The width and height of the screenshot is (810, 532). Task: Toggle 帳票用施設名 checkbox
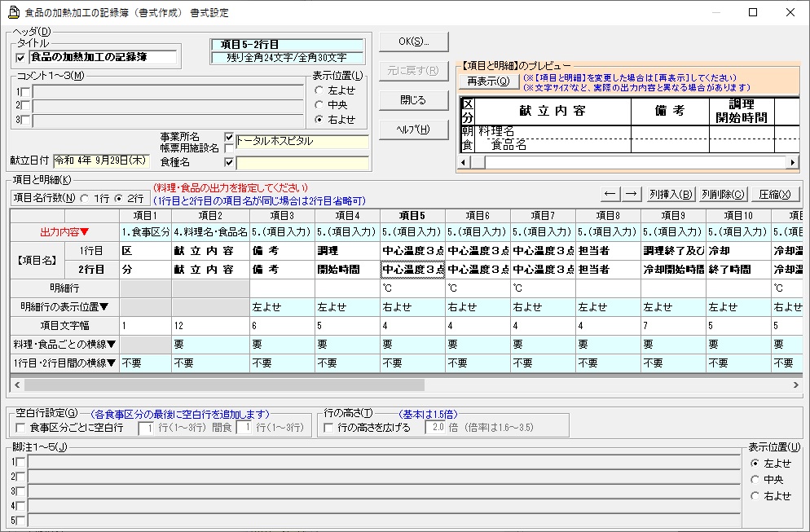229,149
